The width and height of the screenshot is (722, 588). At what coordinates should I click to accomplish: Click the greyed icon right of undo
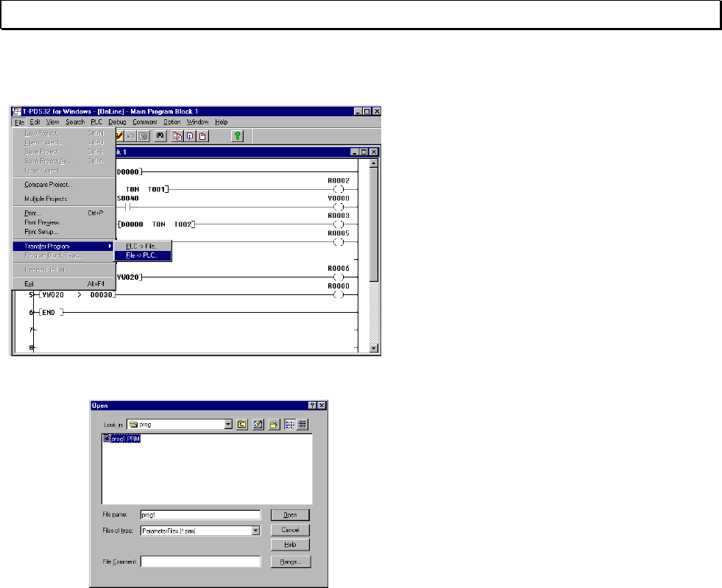[144, 136]
